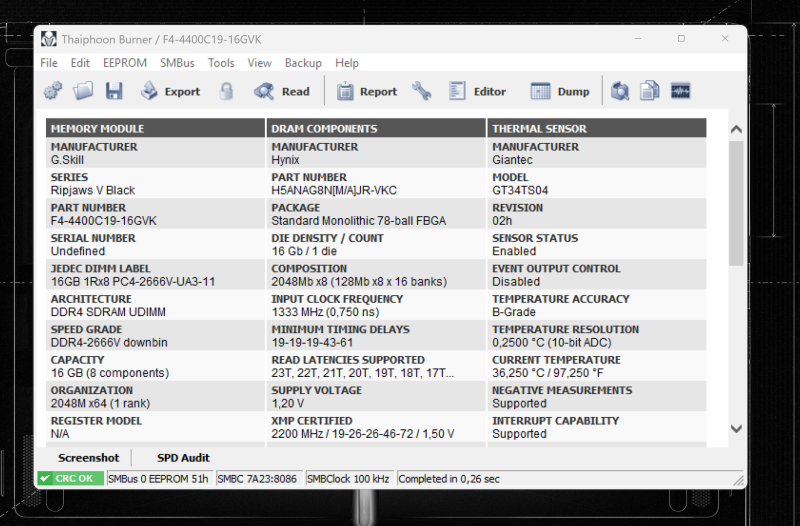Select the read latencies supported value
The width and height of the screenshot is (800, 526).
click(x=362, y=373)
